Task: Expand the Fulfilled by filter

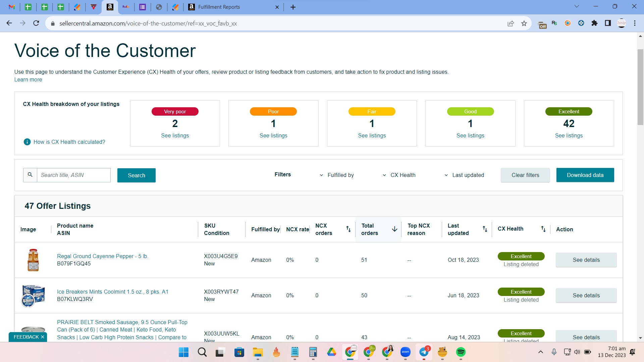Action: [337, 175]
